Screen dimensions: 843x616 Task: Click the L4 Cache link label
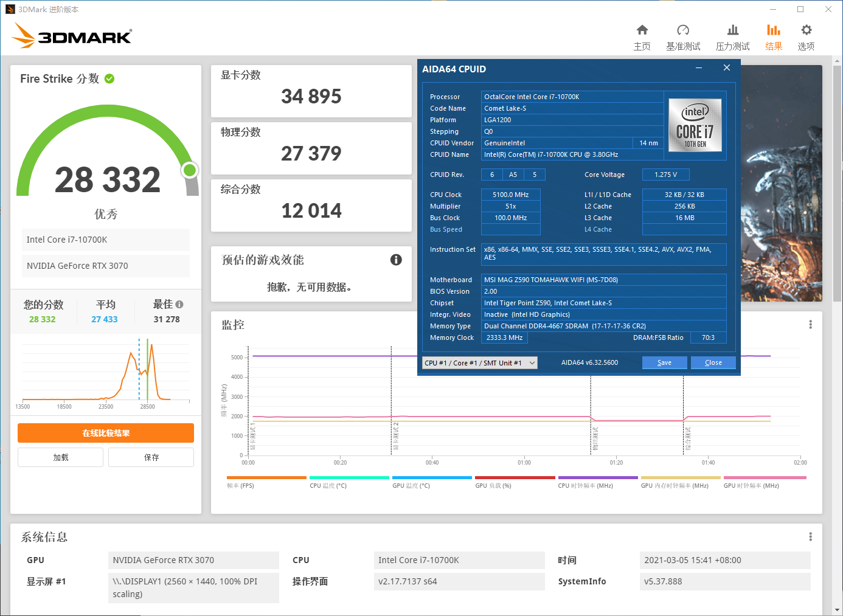coord(598,229)
